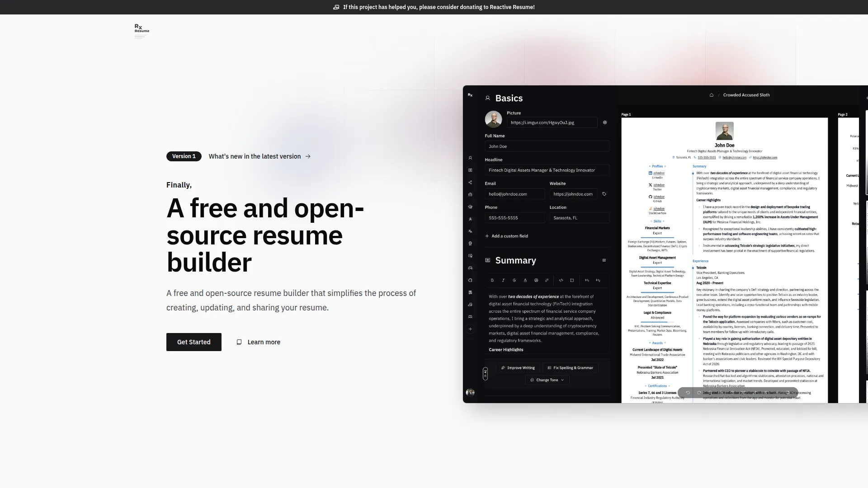Click the vertical AI badge
This screenshot has height=488, width=868.
pyautogui.click(x=485, y=374)
